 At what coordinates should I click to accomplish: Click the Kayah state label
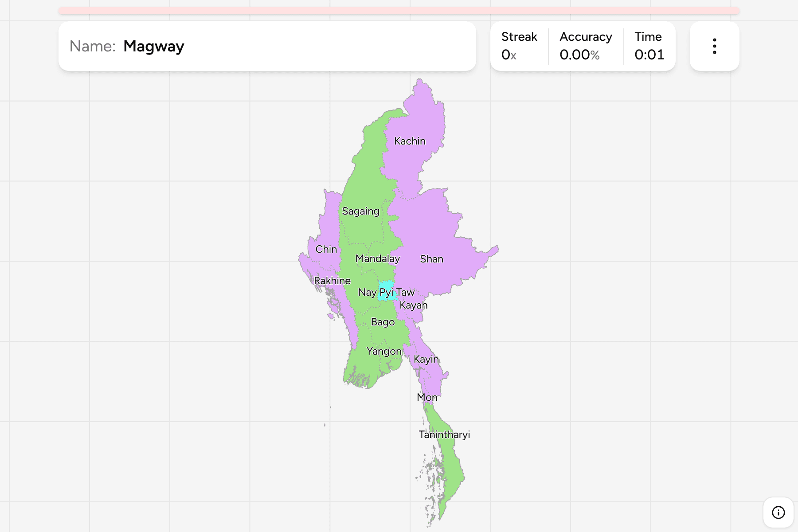coord(413,305)
